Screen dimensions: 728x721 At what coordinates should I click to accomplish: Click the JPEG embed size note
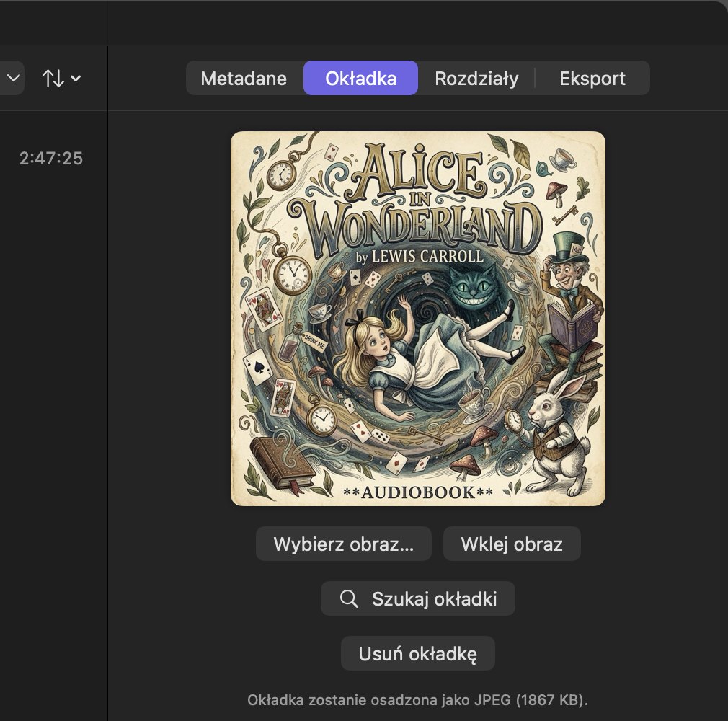(418, 699)
